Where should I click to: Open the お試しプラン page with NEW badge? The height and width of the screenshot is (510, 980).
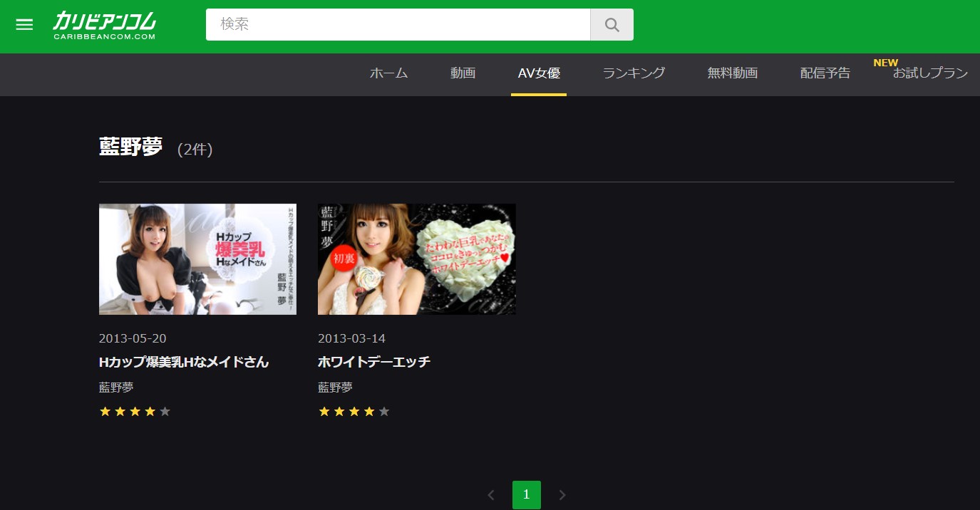coord(930,73)
